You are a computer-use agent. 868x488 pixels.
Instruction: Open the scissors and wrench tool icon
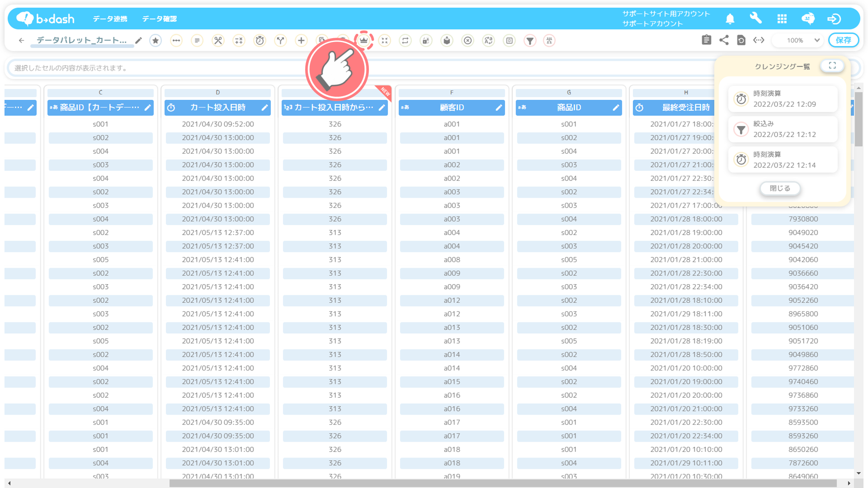(x=218, y=40)
